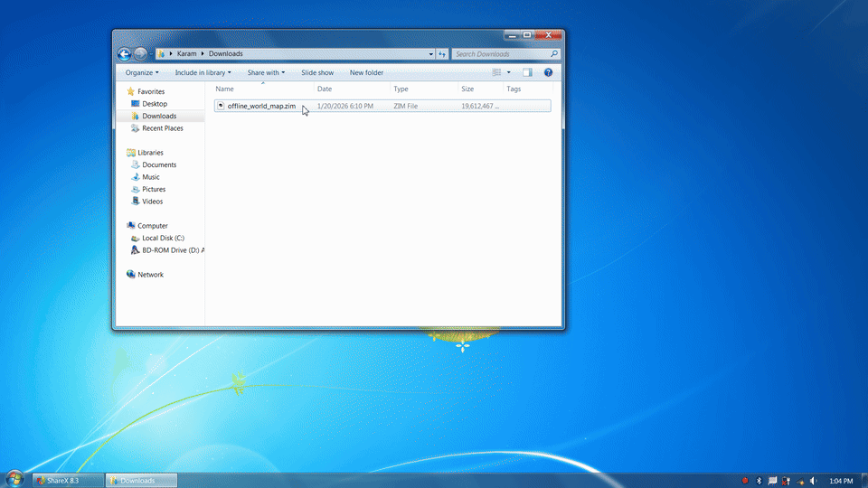Click the Local Disk (C:) drive icon

point(135,238)
